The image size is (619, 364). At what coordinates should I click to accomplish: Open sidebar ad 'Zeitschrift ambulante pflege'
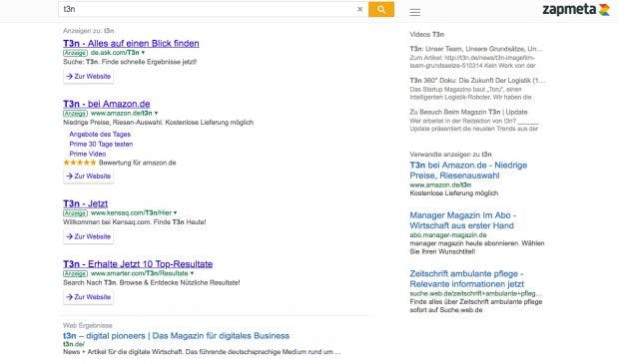[467, 279]
